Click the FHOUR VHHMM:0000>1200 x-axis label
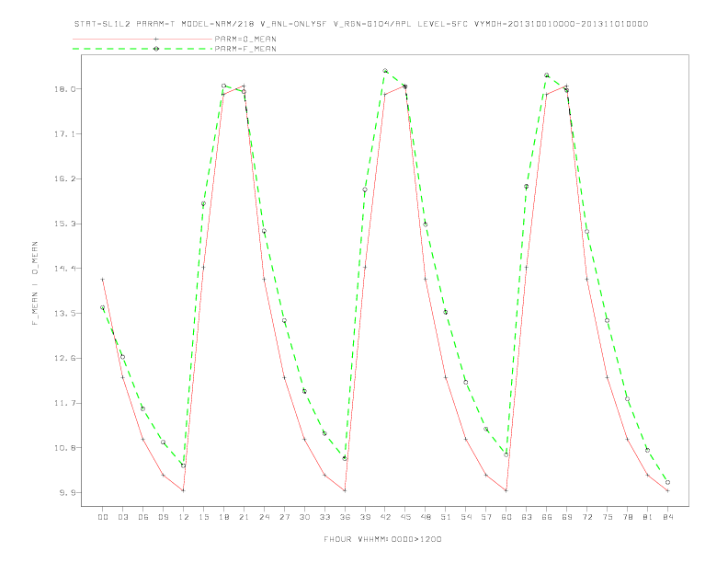Image resolution: width=728 pixels, height=563 pixels. point(382,539)
